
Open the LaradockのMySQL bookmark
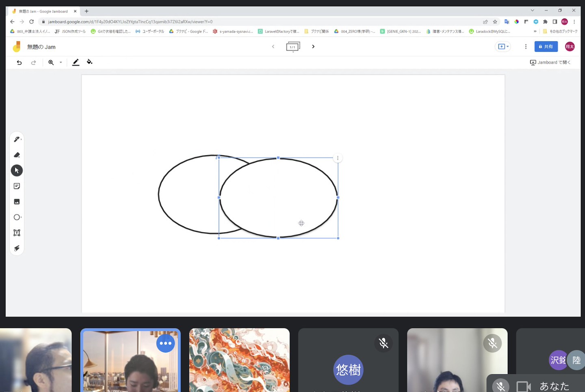[490, 31]
